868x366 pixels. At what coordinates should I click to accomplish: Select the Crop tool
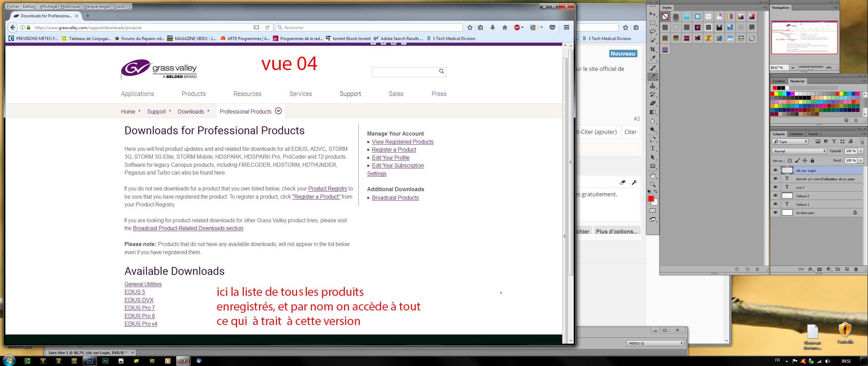click(x=653, y=49)
